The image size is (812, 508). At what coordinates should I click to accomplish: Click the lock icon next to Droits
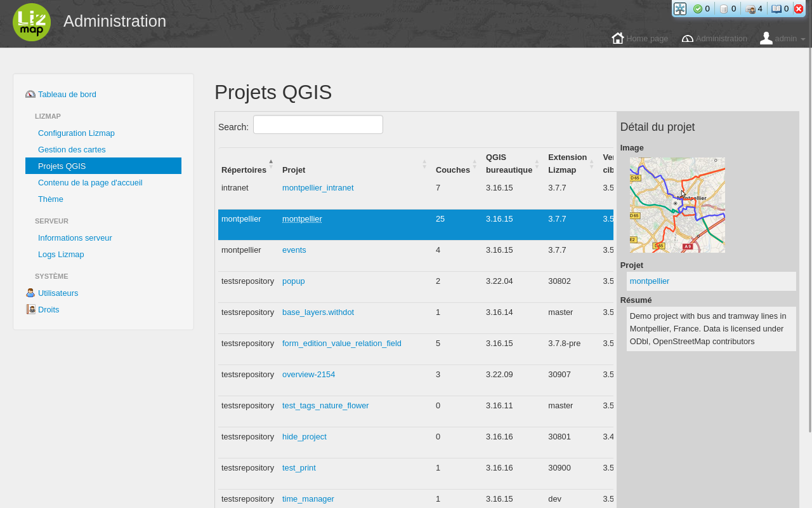coord(30,309)
